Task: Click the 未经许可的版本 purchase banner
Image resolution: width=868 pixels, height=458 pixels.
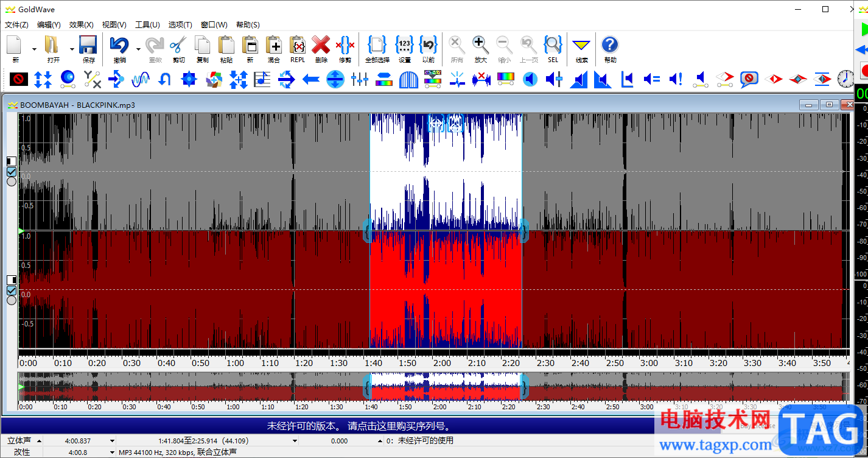Action: (x=359, y=426)
